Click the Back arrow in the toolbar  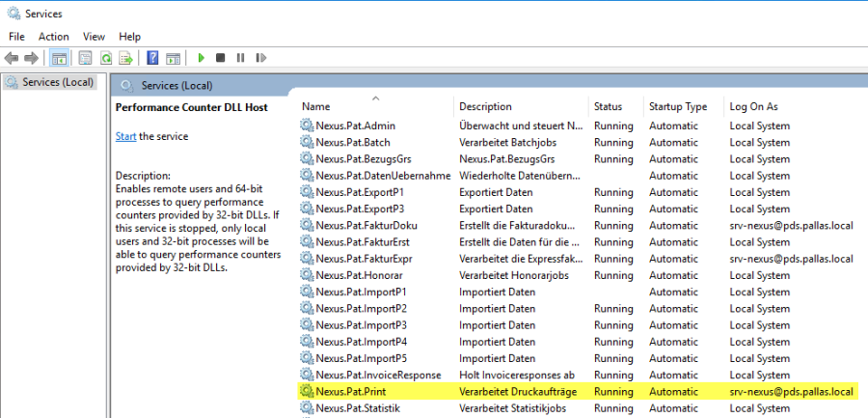12,59
